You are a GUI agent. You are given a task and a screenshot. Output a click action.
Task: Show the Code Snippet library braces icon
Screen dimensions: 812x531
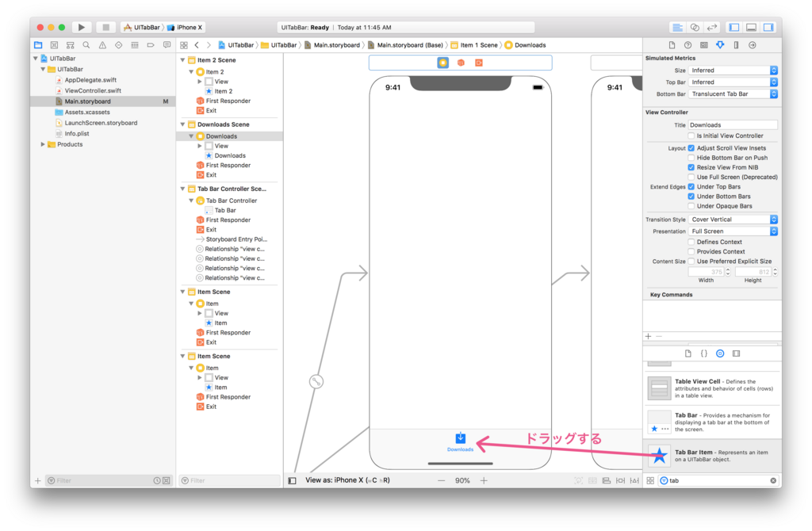click(704, 353)
